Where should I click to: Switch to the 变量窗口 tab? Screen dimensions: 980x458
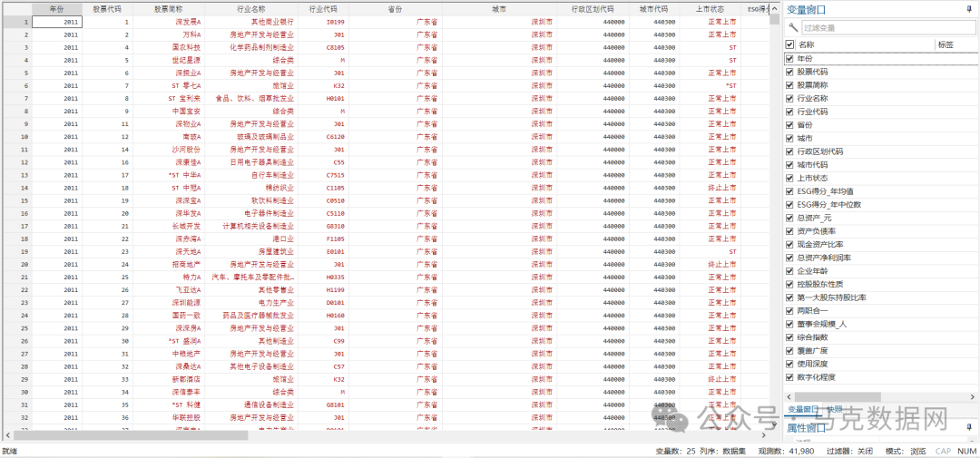(x=803, y=409)
